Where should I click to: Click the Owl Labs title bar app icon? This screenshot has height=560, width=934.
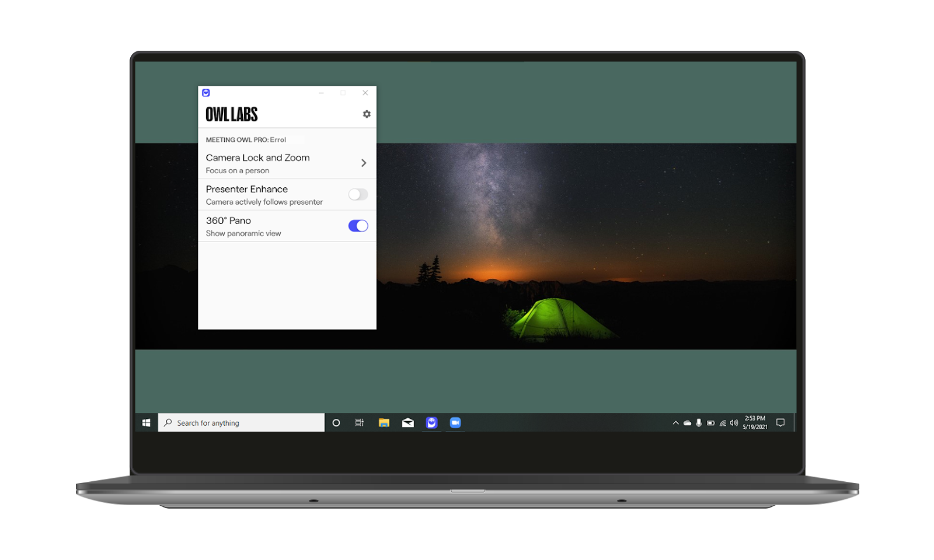coord(206,93)
